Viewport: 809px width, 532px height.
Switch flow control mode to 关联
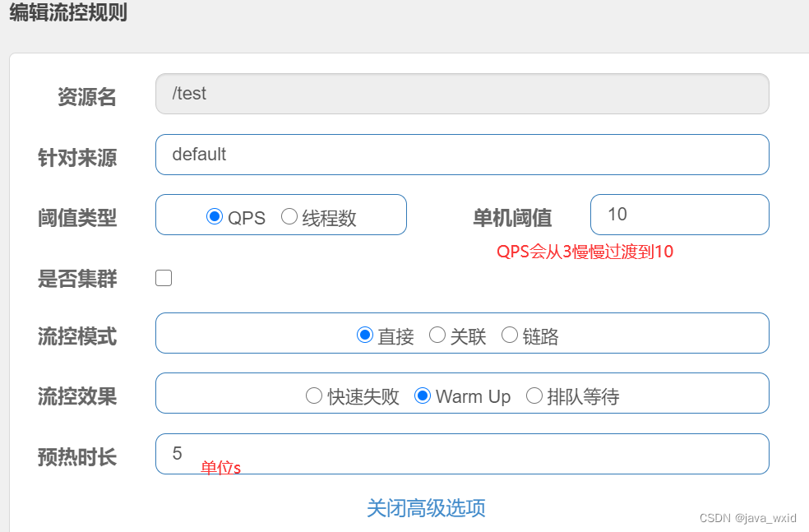437,335
